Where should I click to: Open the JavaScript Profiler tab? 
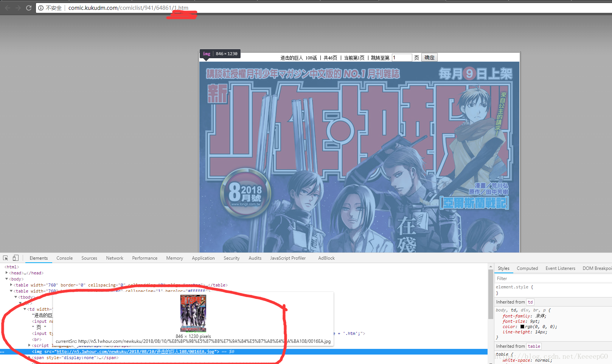(288, 258)
